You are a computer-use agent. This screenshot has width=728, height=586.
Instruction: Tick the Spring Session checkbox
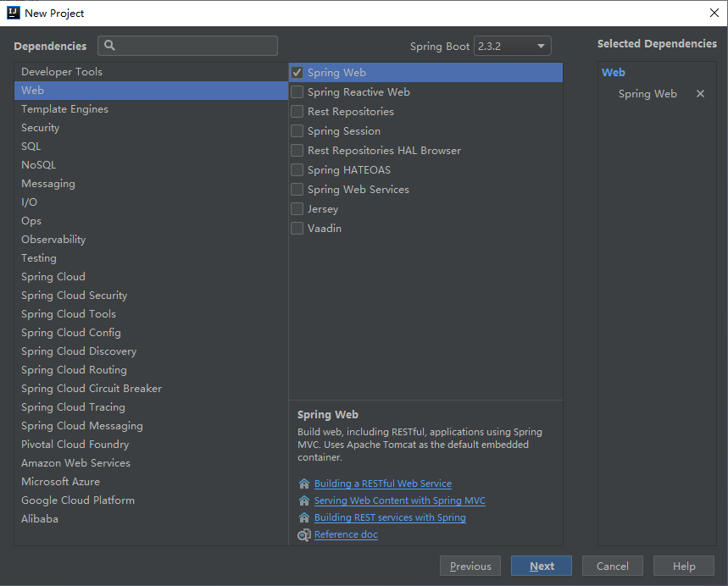[297, 131]
